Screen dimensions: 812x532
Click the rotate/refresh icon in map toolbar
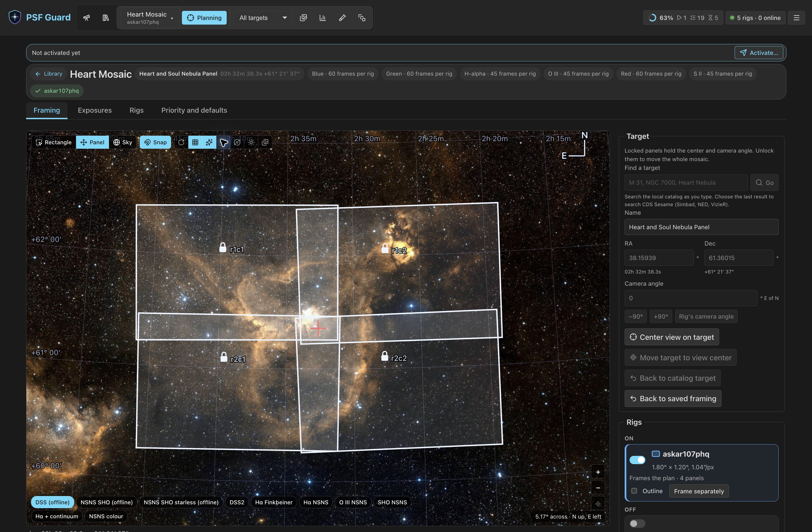181,142
